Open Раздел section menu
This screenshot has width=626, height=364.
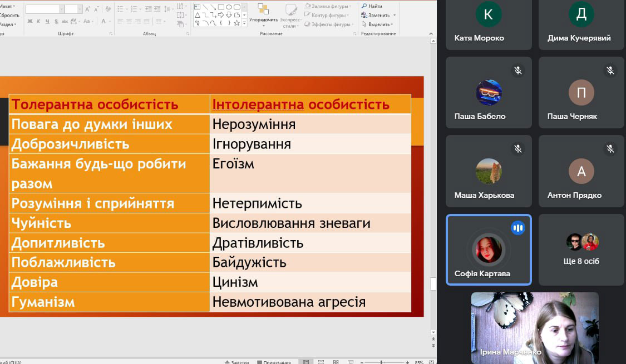pos(8,24)
